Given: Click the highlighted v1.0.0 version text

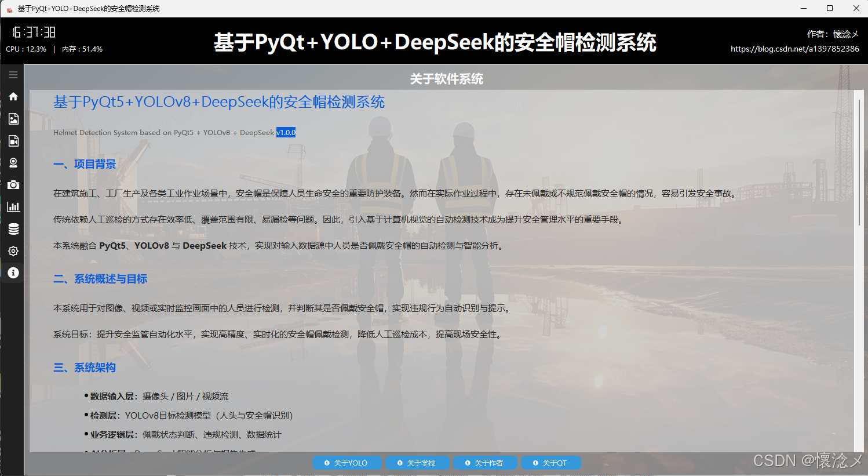Looking at the screenshot, I should click(286, 132).
